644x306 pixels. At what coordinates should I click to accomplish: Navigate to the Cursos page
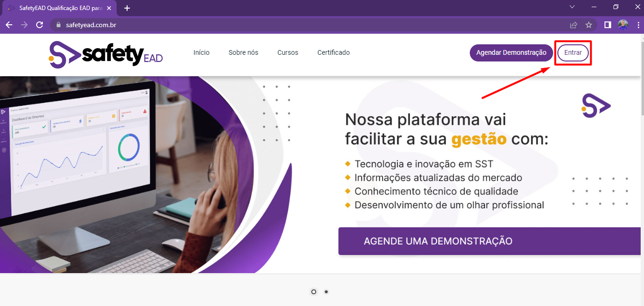288,52
